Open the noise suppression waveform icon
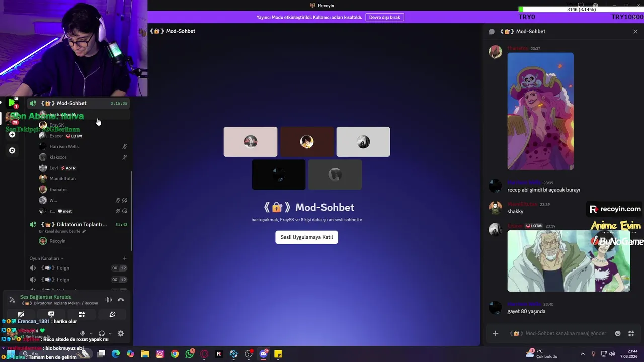Image resolution: width=644 pixels, height=362 pixels. 108,300
